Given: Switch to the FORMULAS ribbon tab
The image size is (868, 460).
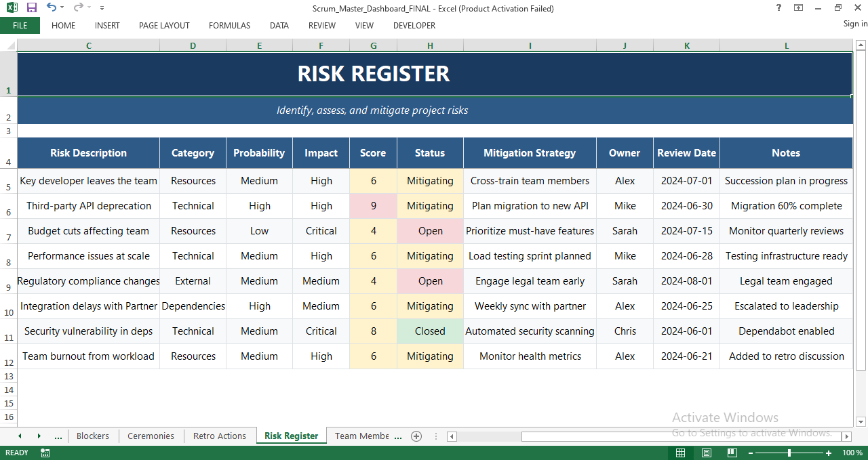Looking at the screenshot, I should pos(229,26).
